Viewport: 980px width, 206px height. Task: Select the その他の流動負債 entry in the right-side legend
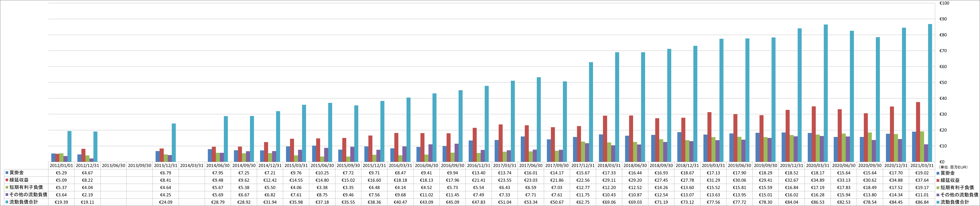(958, 195)
